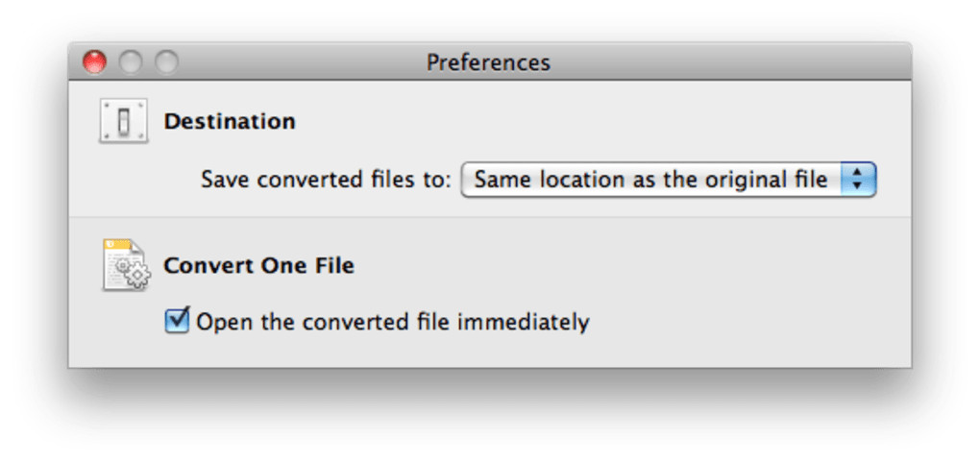Screen dimensions: 980x462
Task: Select the "Same location as the original file" text
Action: click(650, 180)
